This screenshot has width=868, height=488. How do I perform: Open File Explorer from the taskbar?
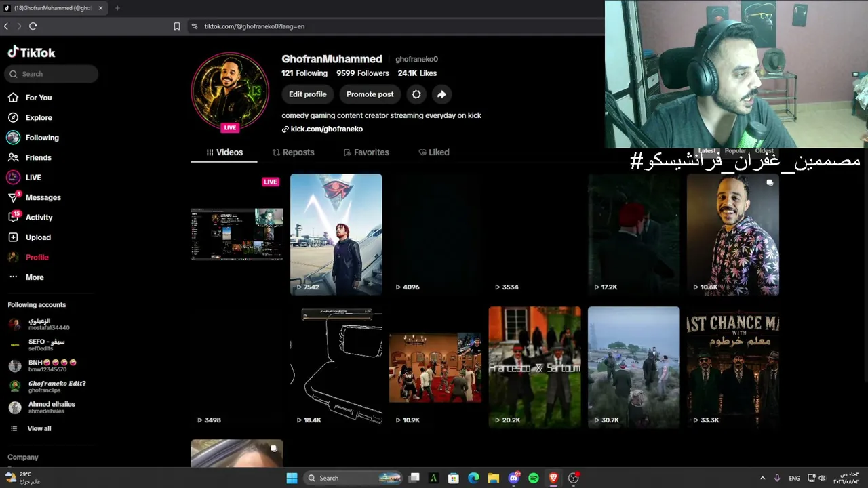coord(494,478)
